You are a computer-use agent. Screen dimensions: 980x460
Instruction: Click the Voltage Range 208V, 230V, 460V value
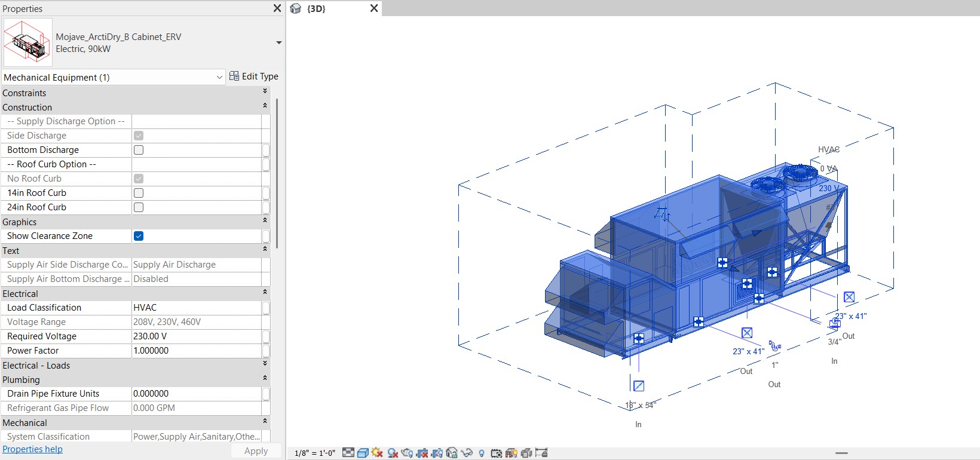167,322
